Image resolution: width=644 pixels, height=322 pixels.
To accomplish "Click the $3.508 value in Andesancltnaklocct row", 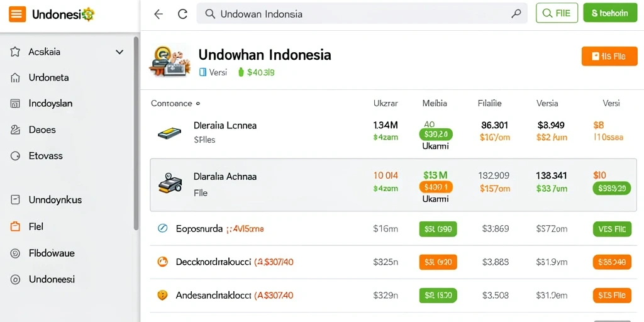I will coord(496,295).
